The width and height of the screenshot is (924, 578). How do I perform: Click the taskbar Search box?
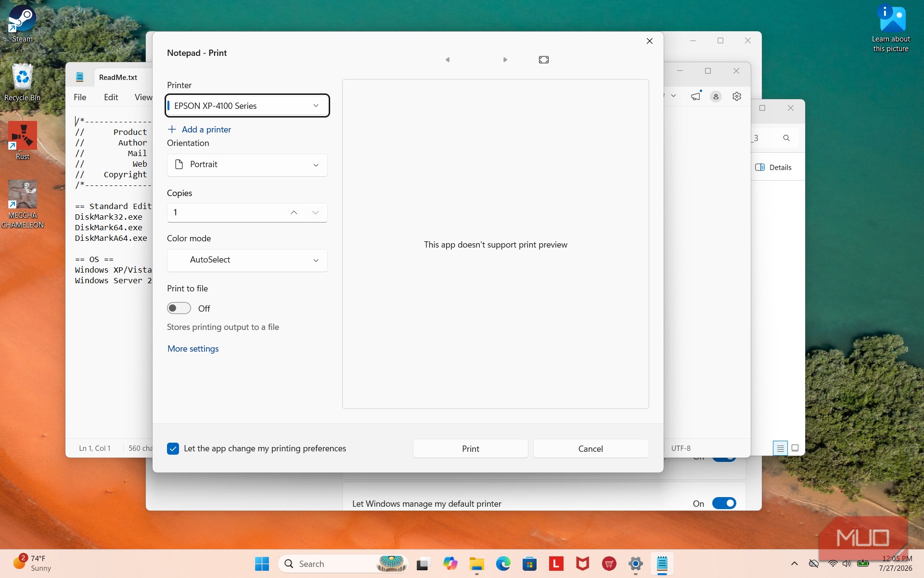click(x=343, y=564)
